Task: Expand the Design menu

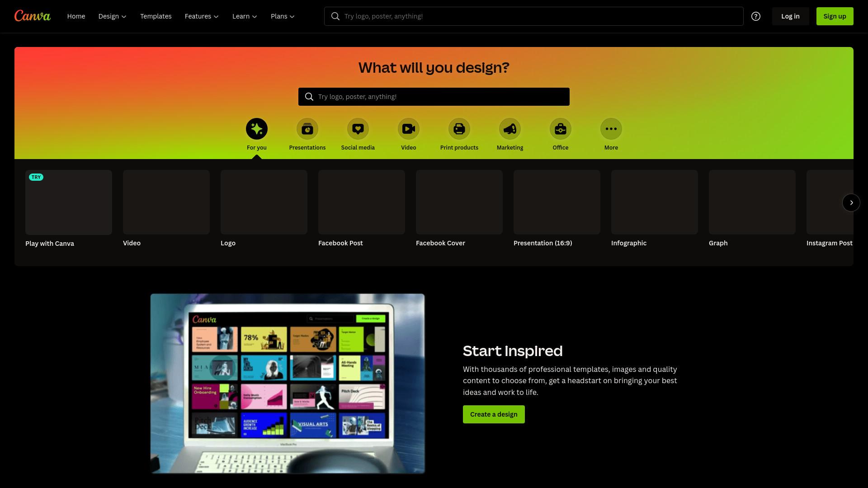Action: [x=113, y=16]
